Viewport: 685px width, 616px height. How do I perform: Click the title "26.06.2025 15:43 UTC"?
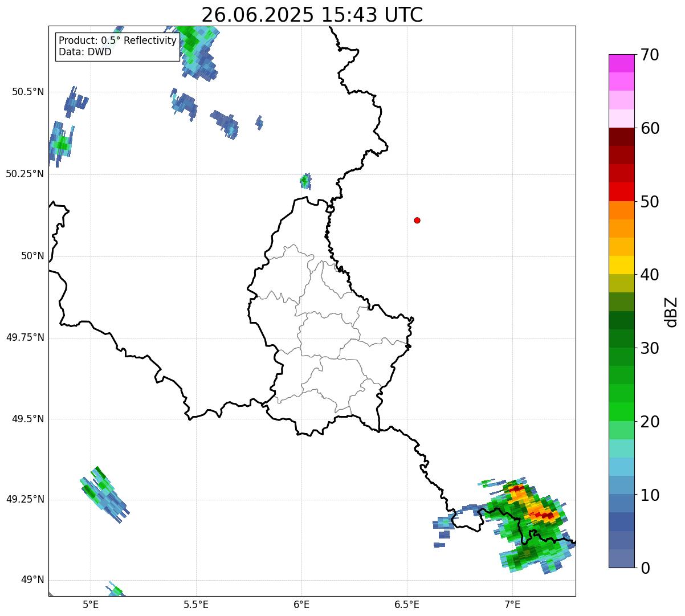point(312,15)
